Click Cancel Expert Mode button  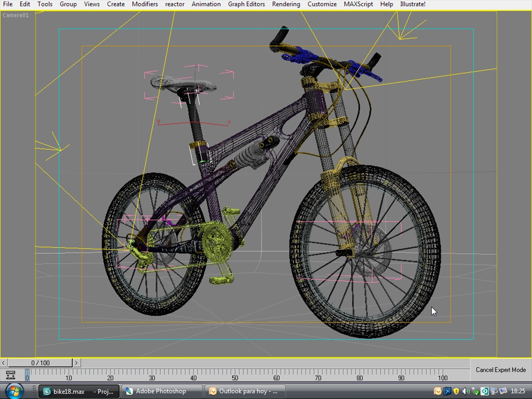(x=501, y=370)
